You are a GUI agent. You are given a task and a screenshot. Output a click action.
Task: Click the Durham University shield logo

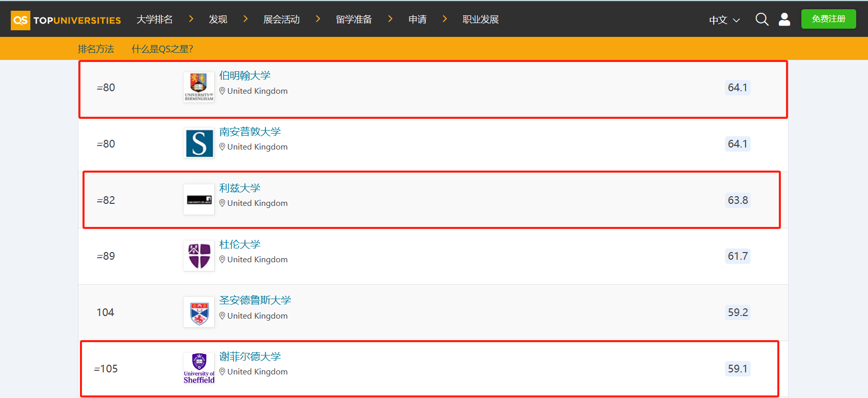click(x=199, y=256)
